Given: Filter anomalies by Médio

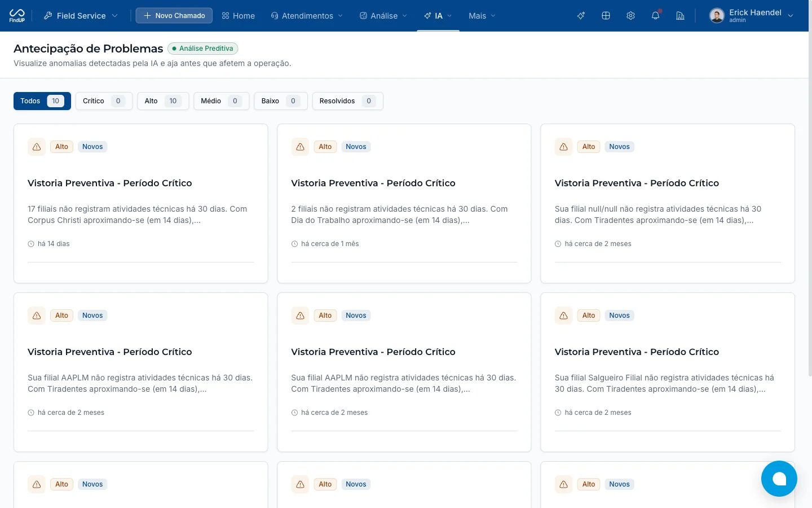Looking at the screenshot, I should 222,101.
